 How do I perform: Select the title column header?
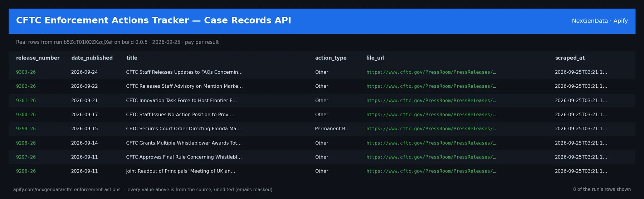(132, 58)
